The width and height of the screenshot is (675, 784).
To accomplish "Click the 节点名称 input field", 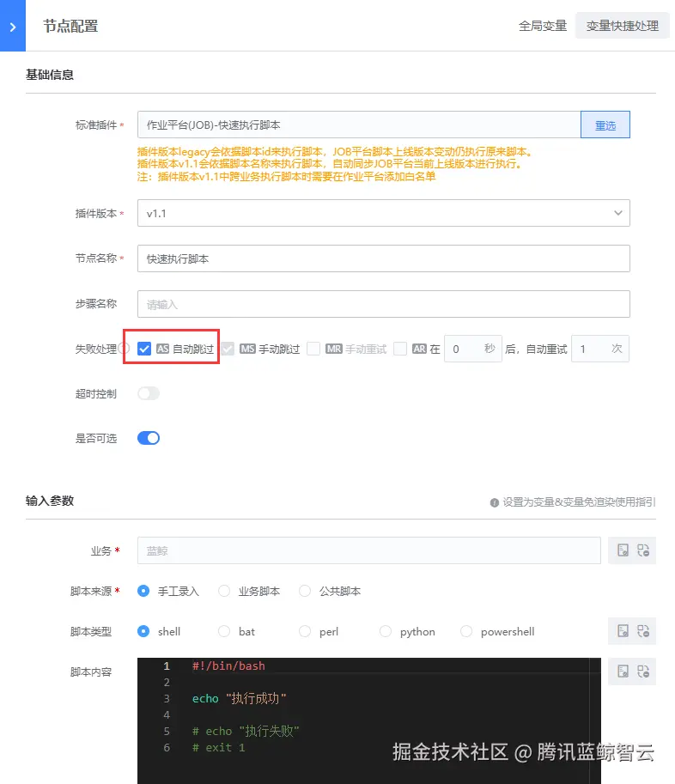I will pyautogui.click(x=384, y=258).
